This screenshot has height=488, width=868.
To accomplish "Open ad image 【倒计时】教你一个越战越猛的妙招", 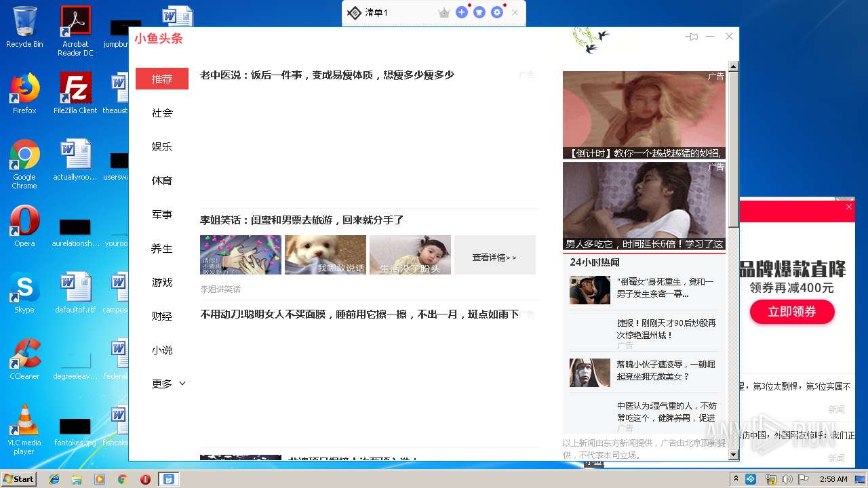I will coord(644,115).
